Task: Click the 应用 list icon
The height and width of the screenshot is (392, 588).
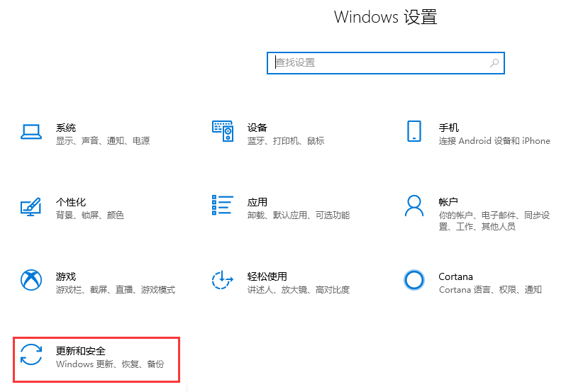Action: (223, 205)
